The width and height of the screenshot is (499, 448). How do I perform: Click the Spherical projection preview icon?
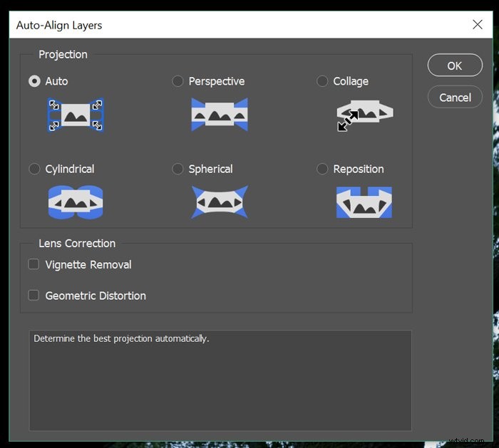tap(220, 203)
